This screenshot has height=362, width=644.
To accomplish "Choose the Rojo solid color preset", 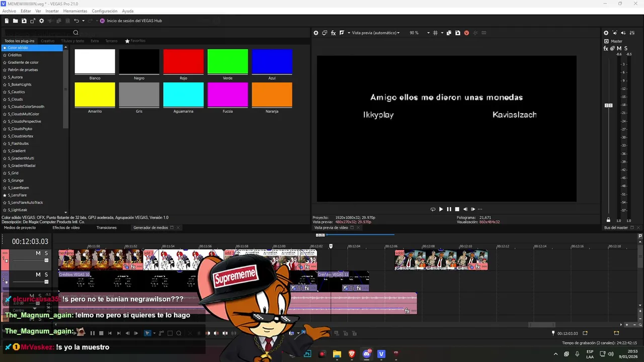I will [x=183, y=62].
